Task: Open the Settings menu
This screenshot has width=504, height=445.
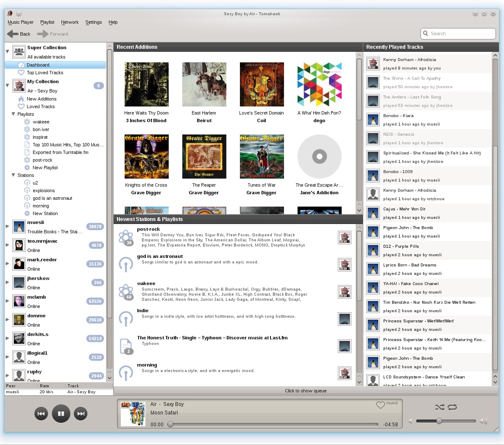Action: (x=93, y=22)
